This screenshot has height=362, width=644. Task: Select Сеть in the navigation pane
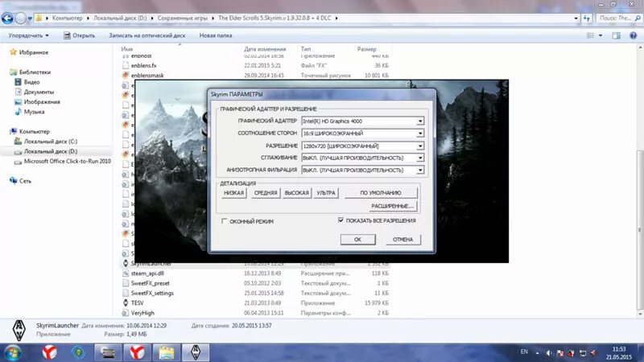pyautogui.click(x=25, y=181)
